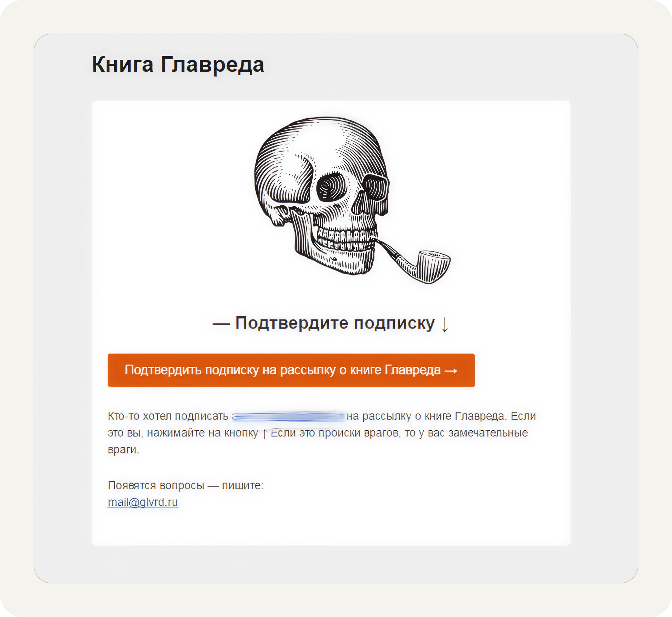Click the small up arrow after "кнопку"
The width and height of the screenshot is (672, 617).
click(265, 433)
